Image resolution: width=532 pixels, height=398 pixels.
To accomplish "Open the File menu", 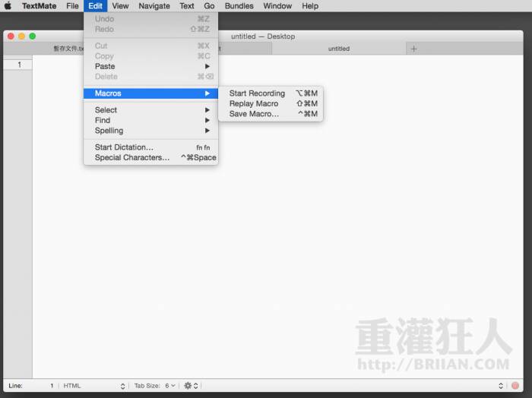I will [x=72, y=6].
